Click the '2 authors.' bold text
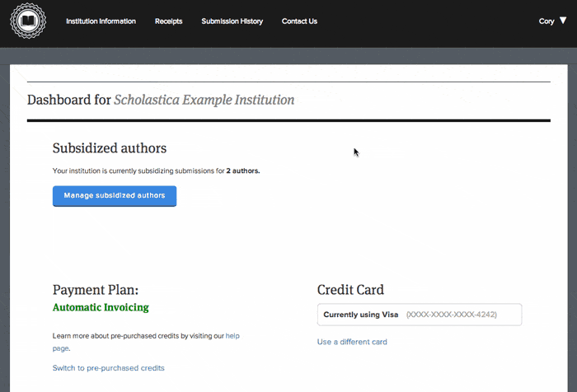Viewport: 577px width, 392px height. (x=243, y=170)
